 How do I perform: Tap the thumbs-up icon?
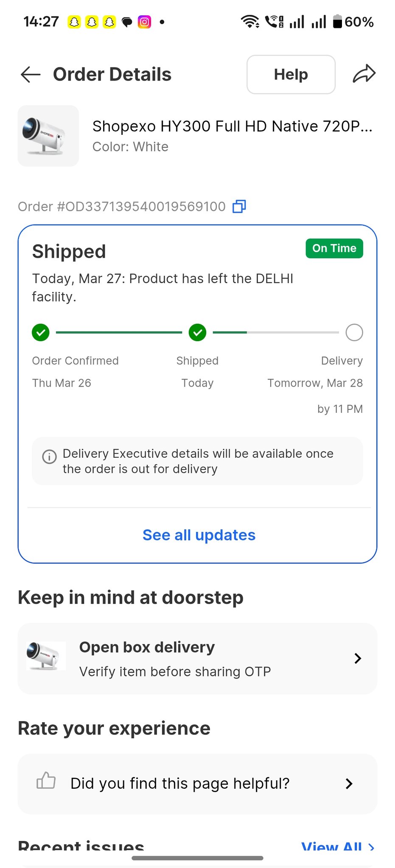(x=46, y=780)
